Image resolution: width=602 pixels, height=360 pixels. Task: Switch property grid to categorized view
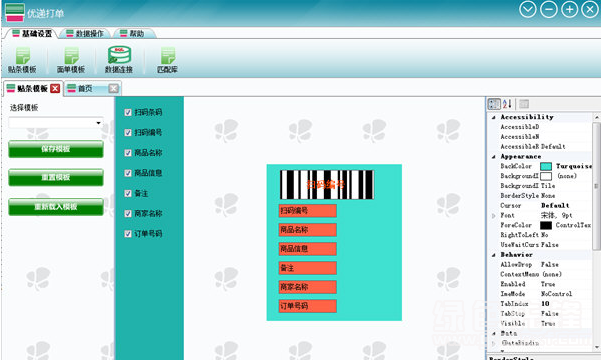pyautogui.click(x=494, y=104)
